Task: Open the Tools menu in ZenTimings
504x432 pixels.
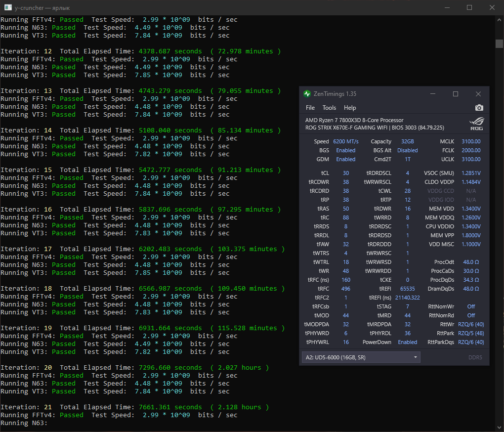Action: coord(329,108)
